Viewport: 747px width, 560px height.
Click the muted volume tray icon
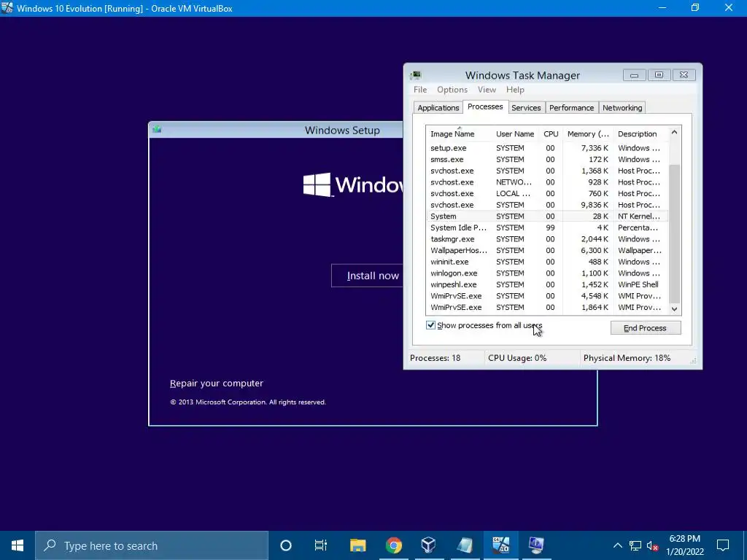coord(652,545)
